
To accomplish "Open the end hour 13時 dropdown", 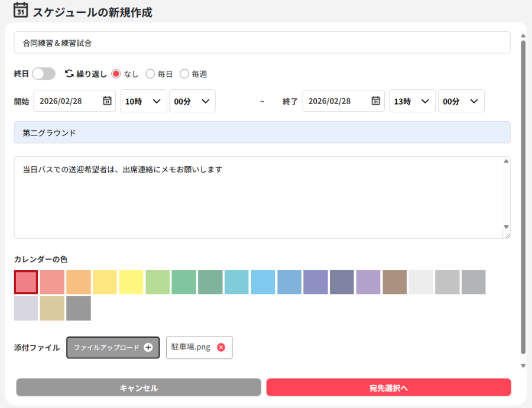I will click(412, 101).
